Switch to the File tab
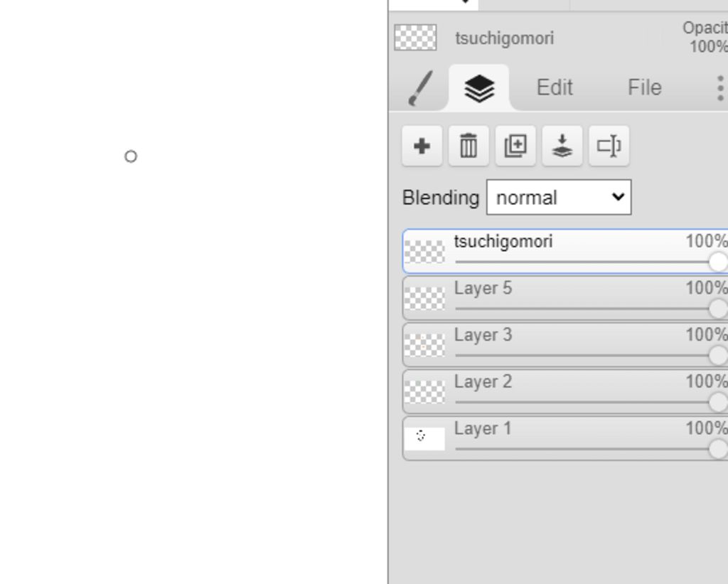 (x=644, y=87)
